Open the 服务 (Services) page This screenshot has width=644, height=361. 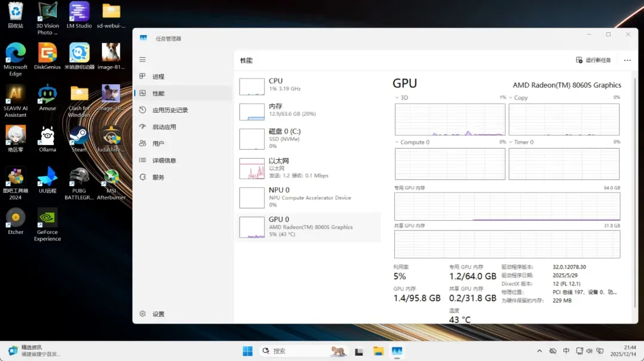tap(158, 177)
